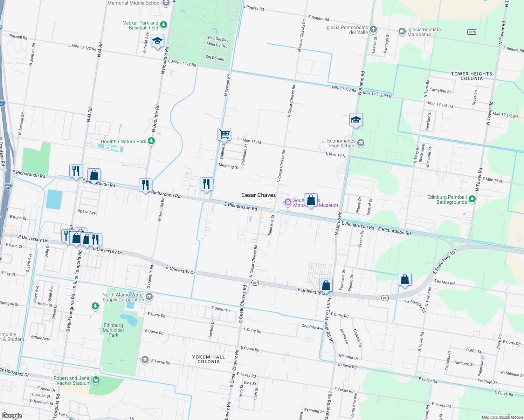The image size is (524, 420).
Task: Select the South Texas Motorcycle Museum marker
Action: [x=288, y=203]
